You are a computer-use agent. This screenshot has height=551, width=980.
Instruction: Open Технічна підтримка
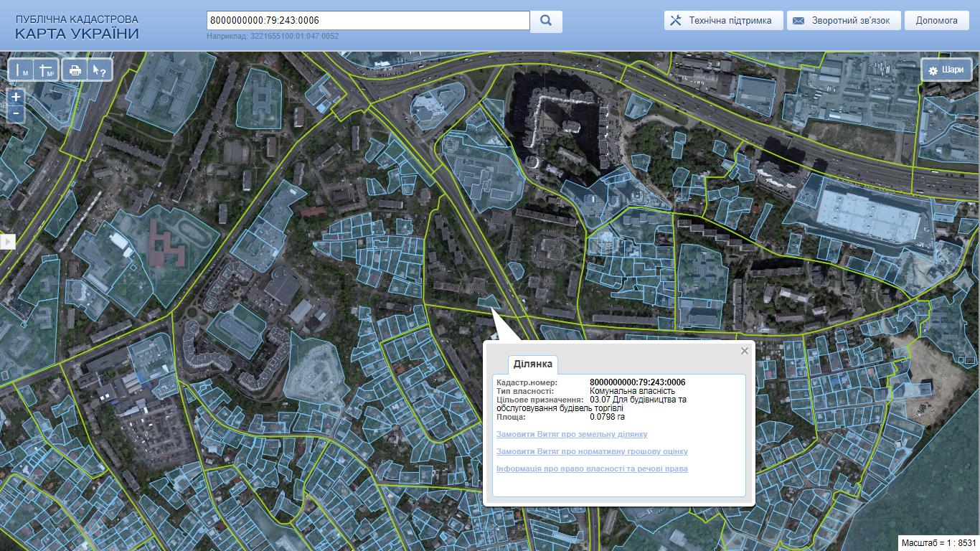722,21
